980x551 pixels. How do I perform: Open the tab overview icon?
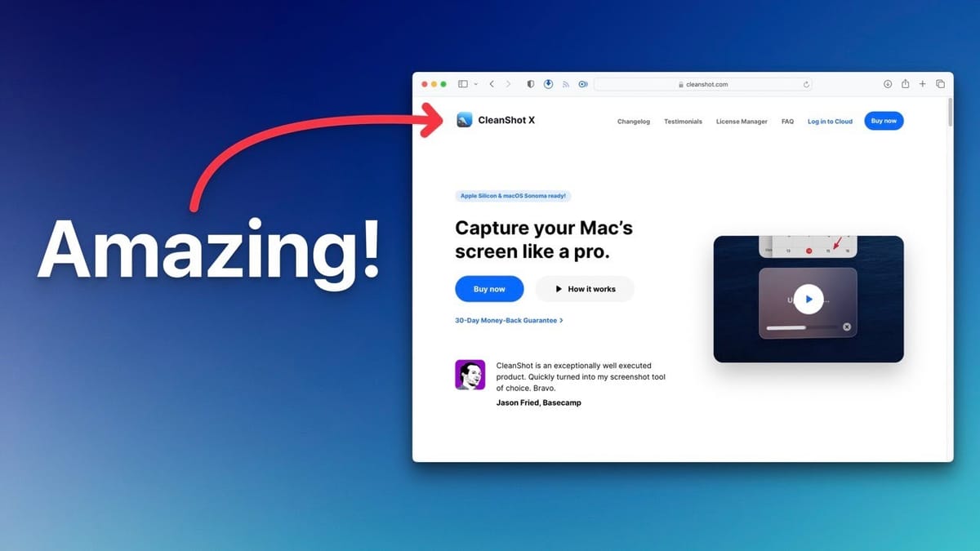click(x=940, y=83)
